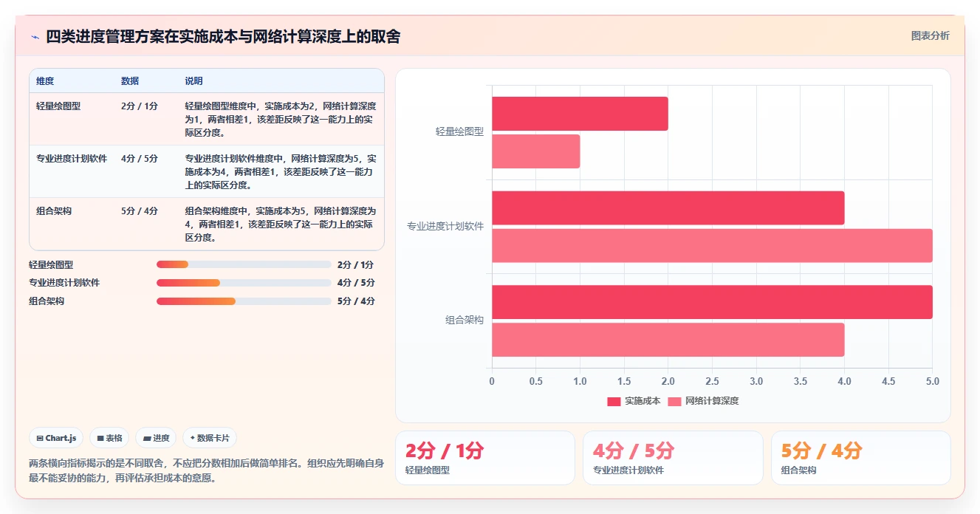Toggle the 网络计算深度 legend entry

703,401
